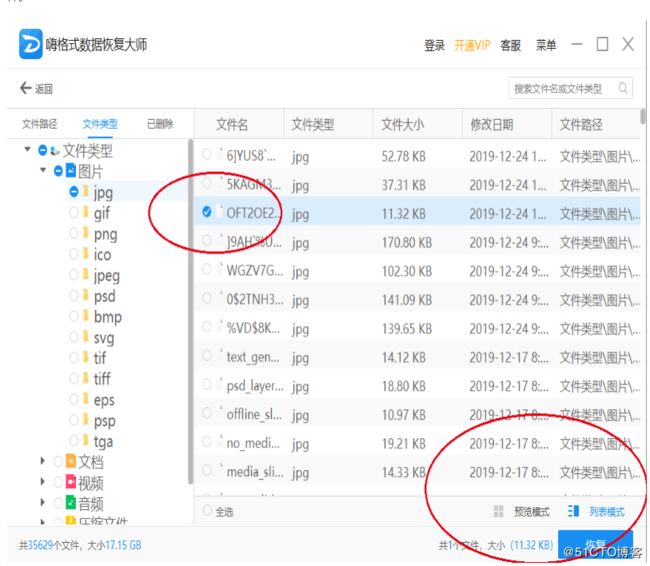
Task: Uncheck the selected OFT2OE2 jpg file
Action: coord(206,213)
